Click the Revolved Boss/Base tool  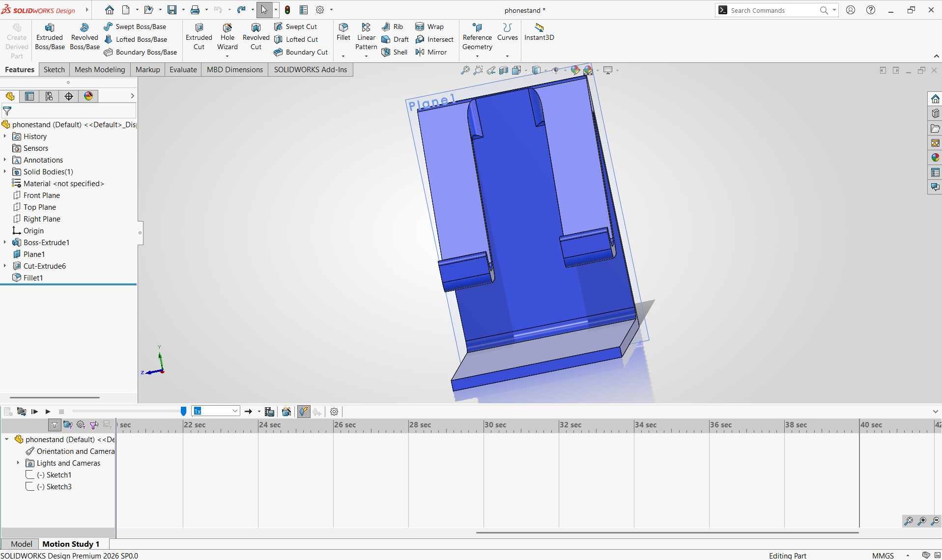click(x=85, y=37)
